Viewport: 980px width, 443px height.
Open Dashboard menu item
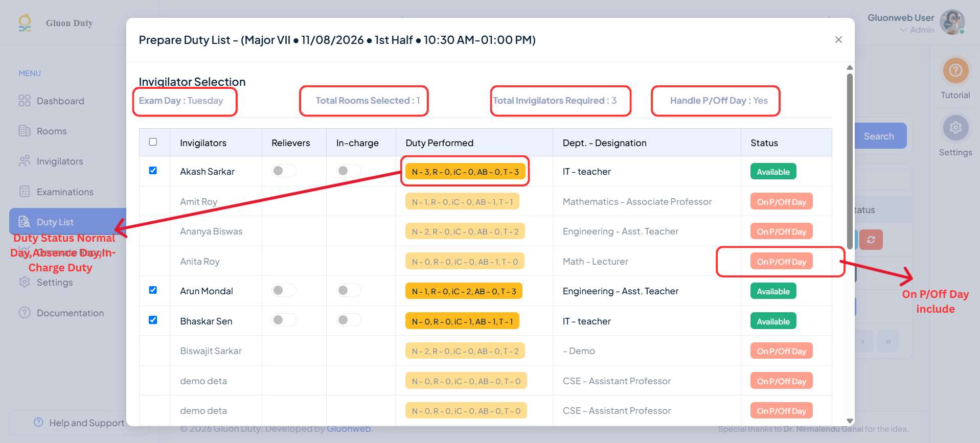click(x=60, y=101)
